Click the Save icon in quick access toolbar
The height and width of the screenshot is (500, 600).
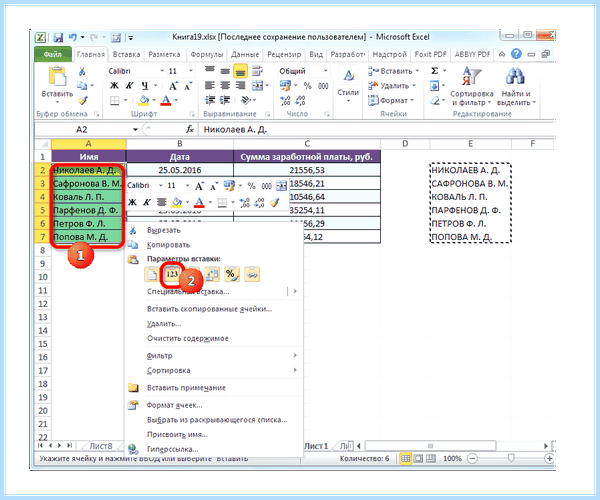pos(58,37)
